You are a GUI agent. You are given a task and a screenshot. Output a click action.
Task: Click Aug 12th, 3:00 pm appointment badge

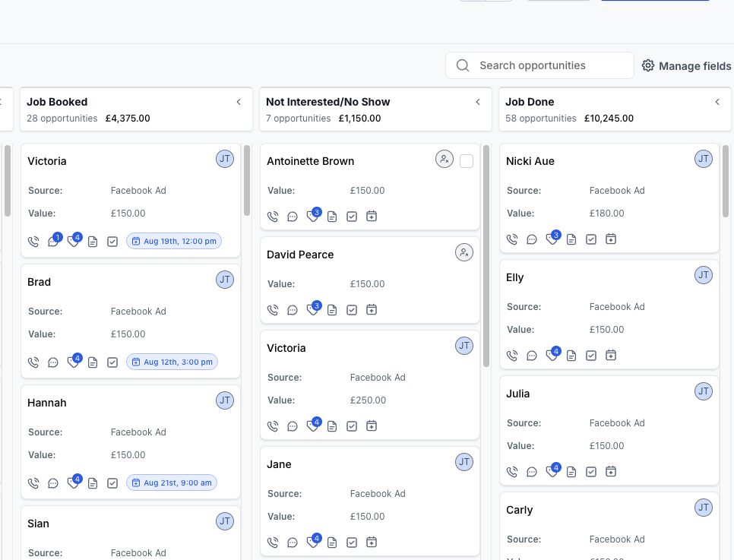point(172,362)
